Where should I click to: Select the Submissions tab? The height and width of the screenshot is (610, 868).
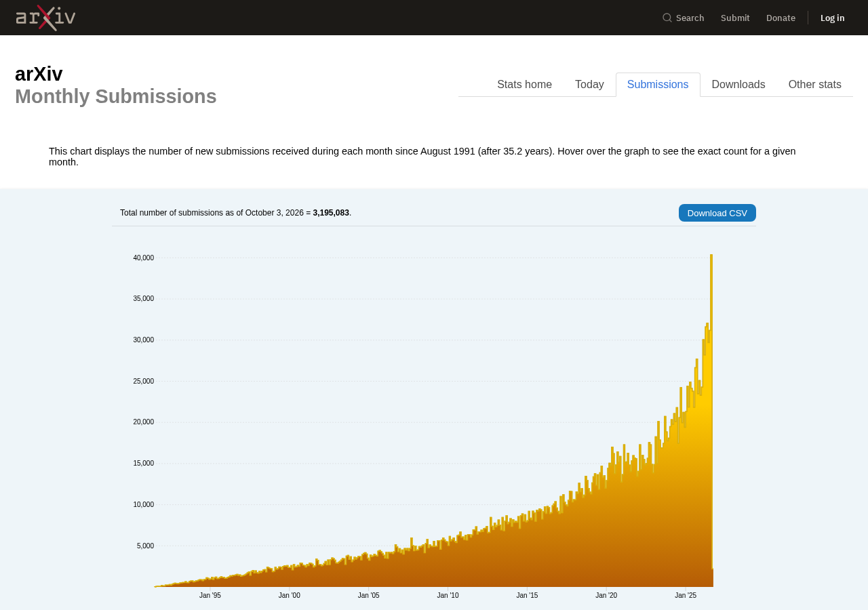click(658, 85)
